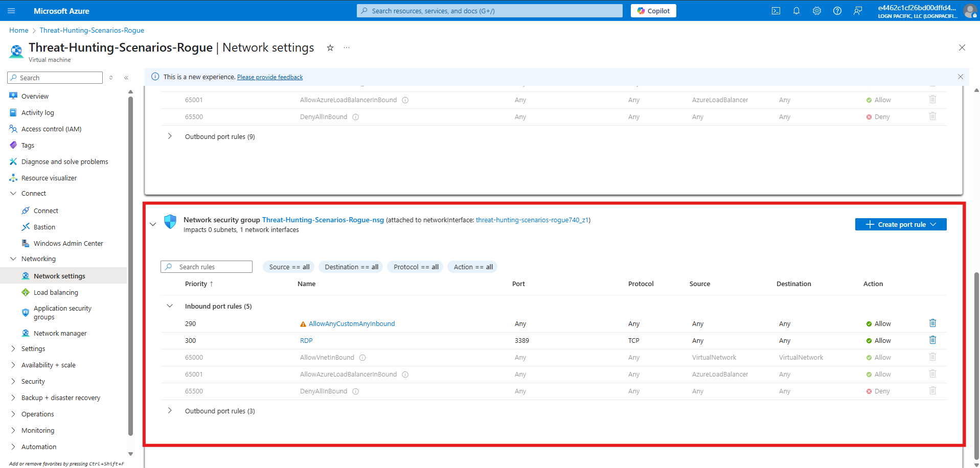Expand the Operations sidebar group
This screenshot has height=468, width=980.
coord(13,414)
